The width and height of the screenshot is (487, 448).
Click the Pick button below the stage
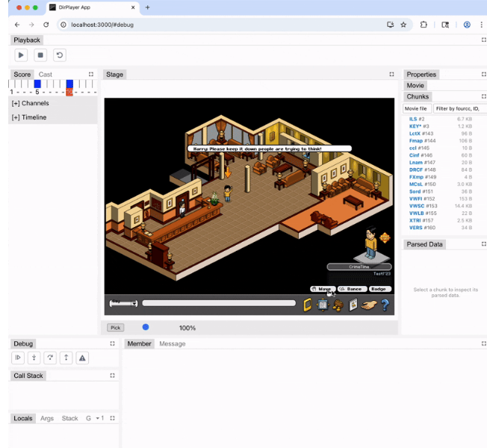[x=116, y=328]
